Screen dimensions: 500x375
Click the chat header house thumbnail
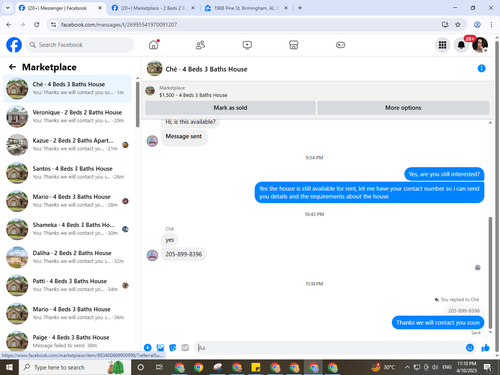click(155, 68)
